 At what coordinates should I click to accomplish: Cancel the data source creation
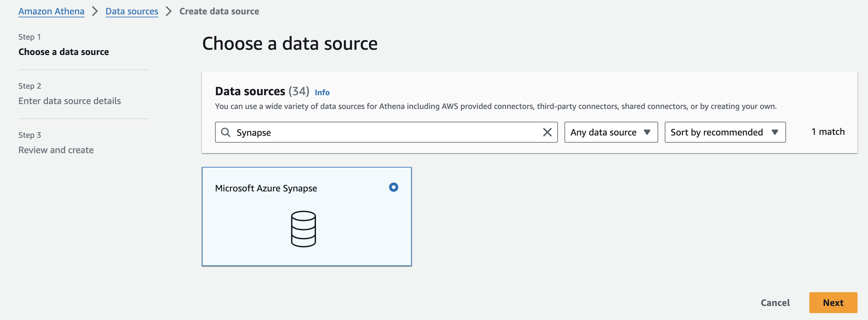coord(775,303)
